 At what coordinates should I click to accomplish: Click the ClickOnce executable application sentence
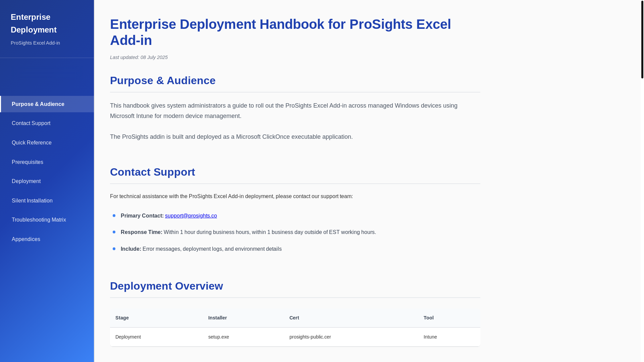tap(231, 137)
